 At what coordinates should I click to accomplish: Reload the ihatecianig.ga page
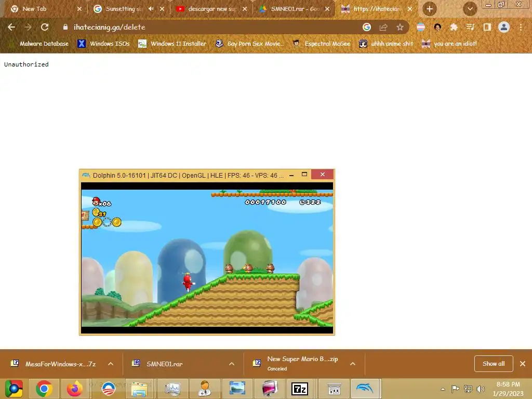pyautogui.click(x=45, y=27)
